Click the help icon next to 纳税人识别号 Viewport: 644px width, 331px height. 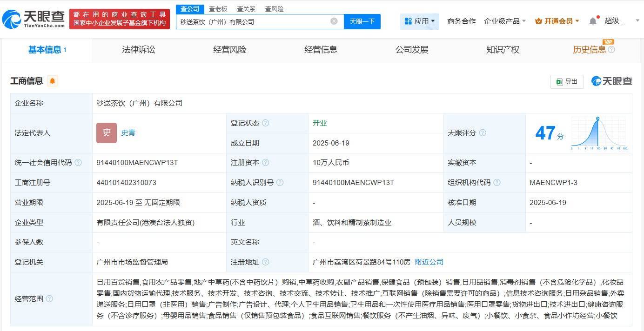tap(280, 183)
